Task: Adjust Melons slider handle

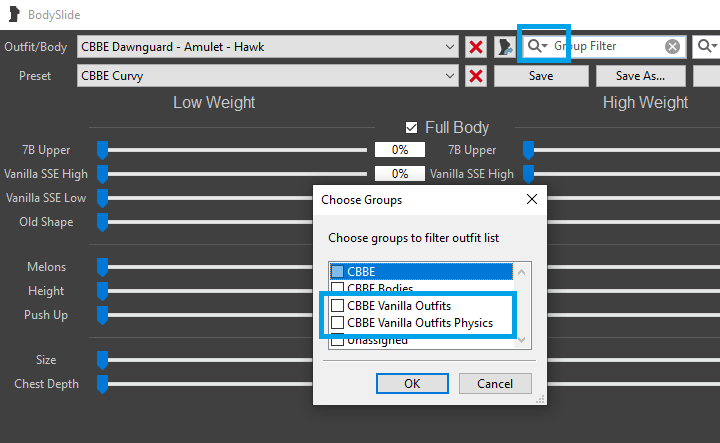Action: click(102, 267)
